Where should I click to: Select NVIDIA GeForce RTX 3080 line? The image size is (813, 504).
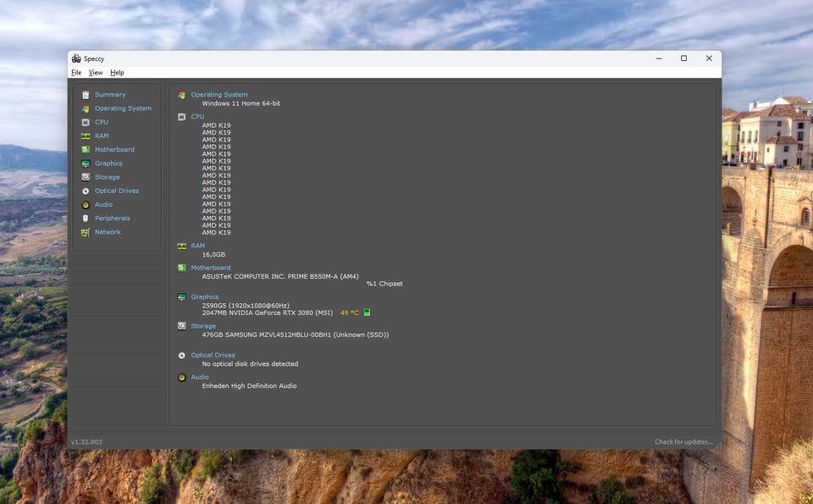click(x=267, y=313)
